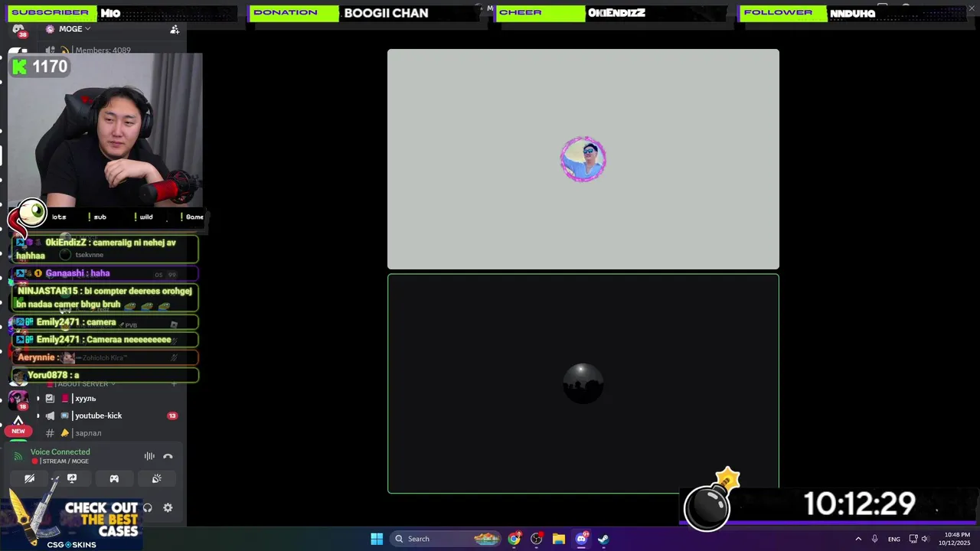Toggle noise suppression waveform icon
This screenshot has width=980, height=551.
click(149, 456)
